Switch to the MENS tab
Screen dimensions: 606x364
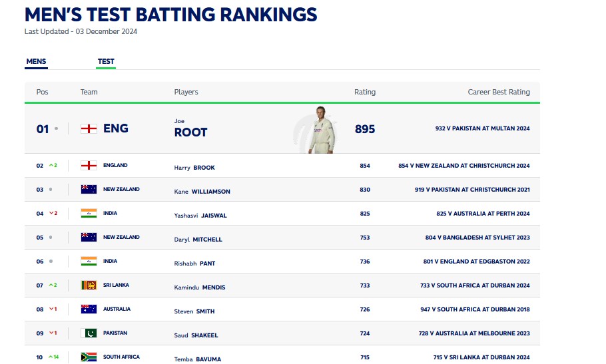click(x=36, y=62)
